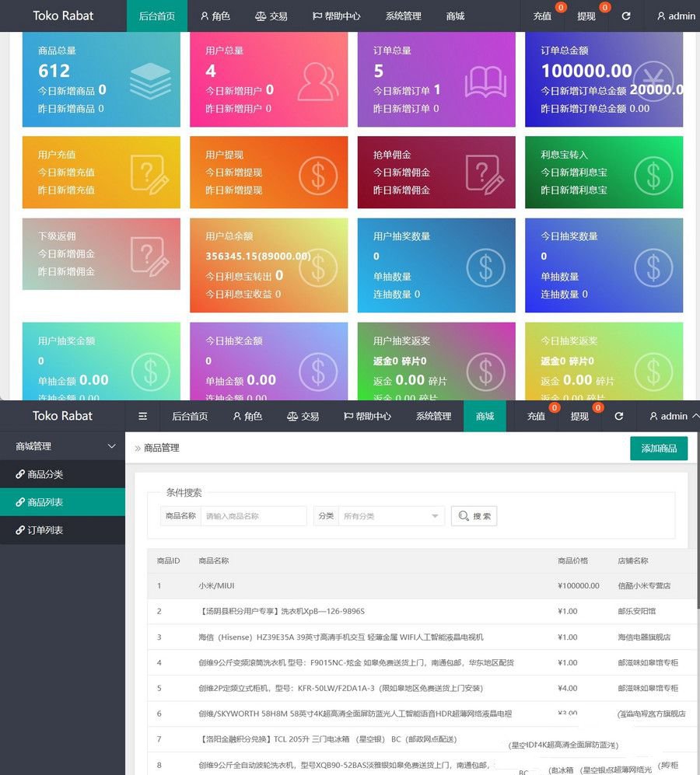Click the stacked layers icon on 商品总量 card
The width and height of the screenshot is (700, 775).
pyautogui.click(x=150, y=81)
